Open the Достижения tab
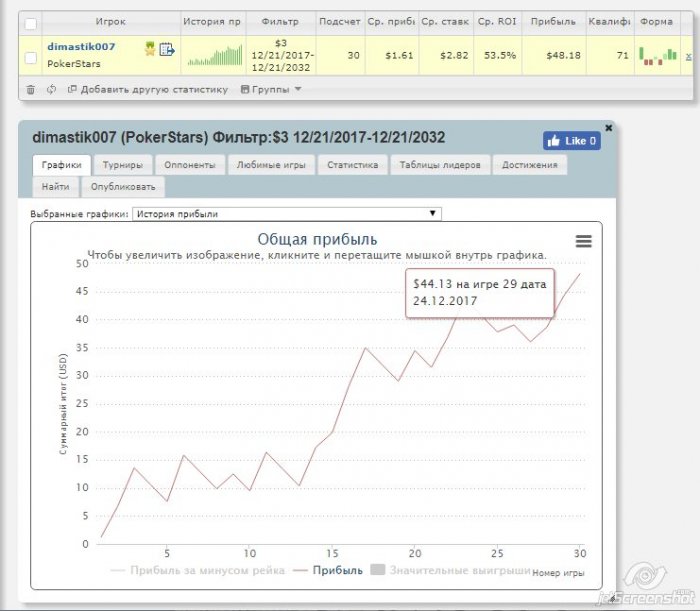700x611 pixels. pyautogui.click(x=530, y=165)
